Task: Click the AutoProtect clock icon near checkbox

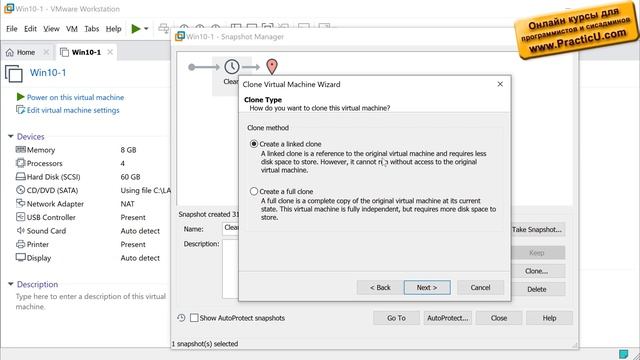Action: [181, 318]
